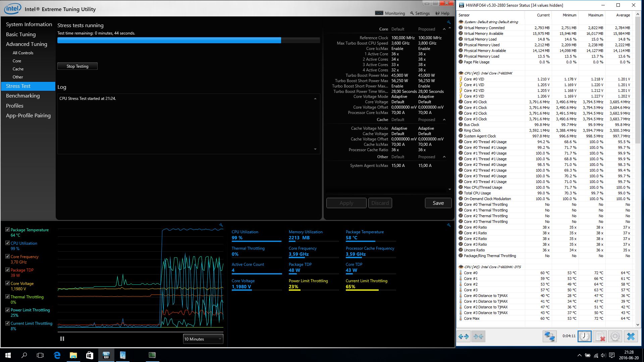Screen dimensions: 644x362
Task: Click the wrench icon above the Core settings panel
Action: [449, 22]
